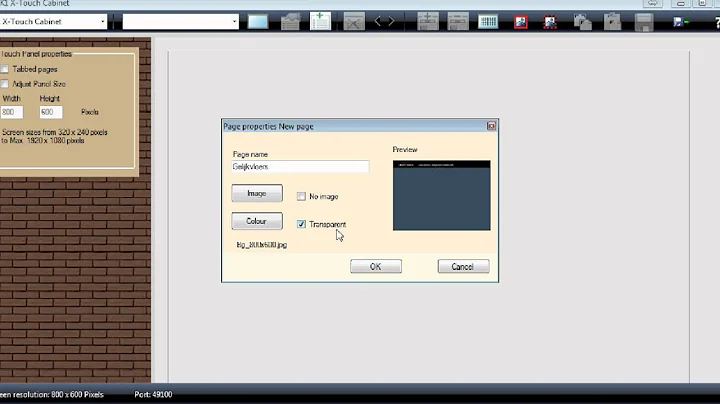This screenshot has width=720, height=404.
Task: Click the Page properties New page title
Action: tap(268, 126)
